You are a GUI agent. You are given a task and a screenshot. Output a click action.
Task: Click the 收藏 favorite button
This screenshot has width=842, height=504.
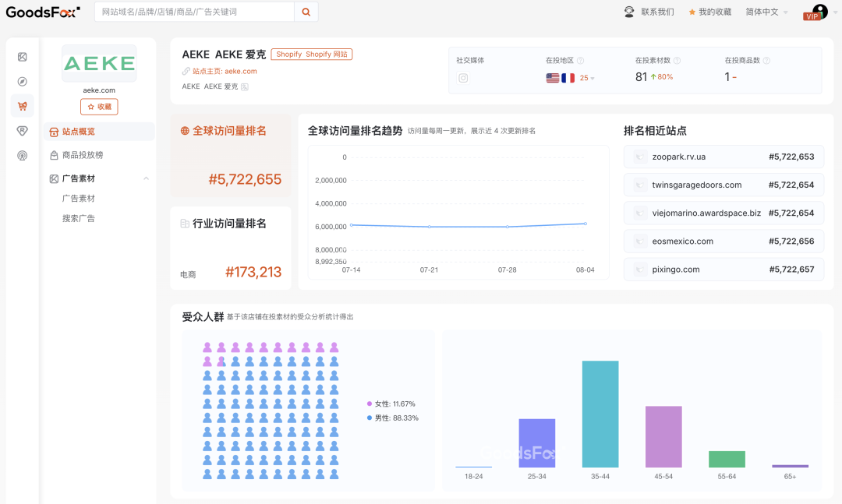pos(99,106)
